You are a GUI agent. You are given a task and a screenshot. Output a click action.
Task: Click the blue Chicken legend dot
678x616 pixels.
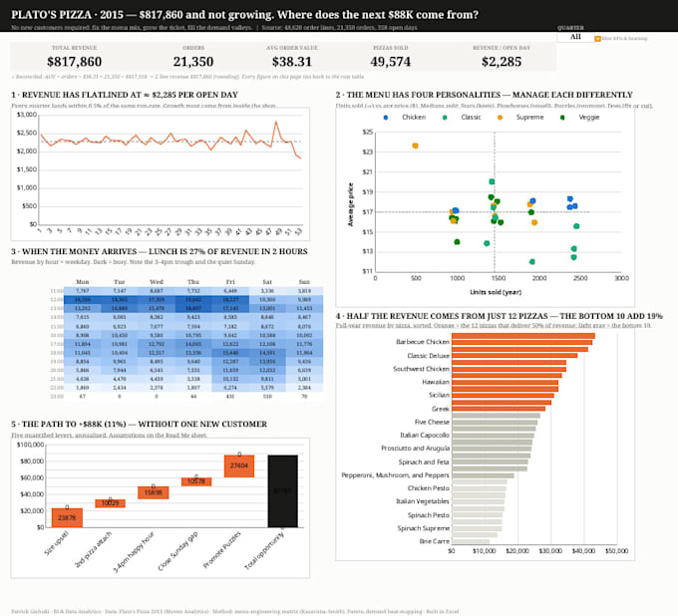tap(386, 118)
